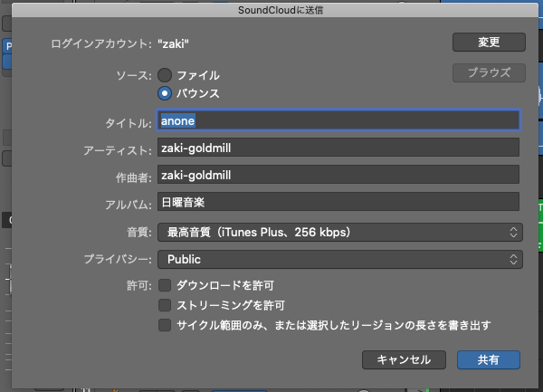Enable the ストリーミングを許可 checkbox
The height and width of the screenshot is (392, 543).
[165, 305]
